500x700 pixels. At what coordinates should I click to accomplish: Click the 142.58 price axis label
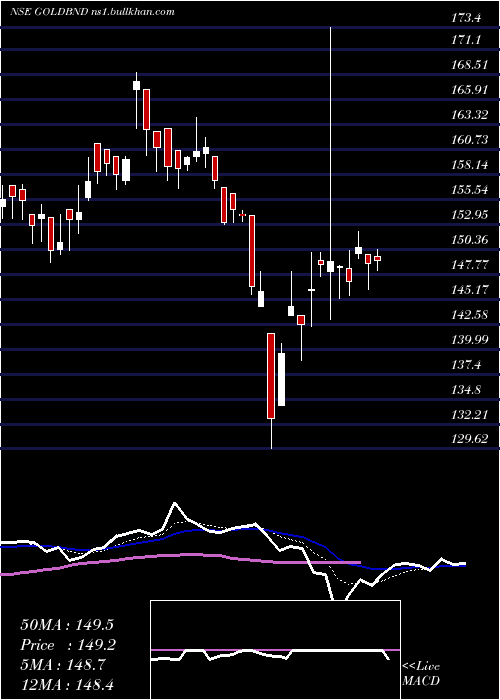click(469, 315)
